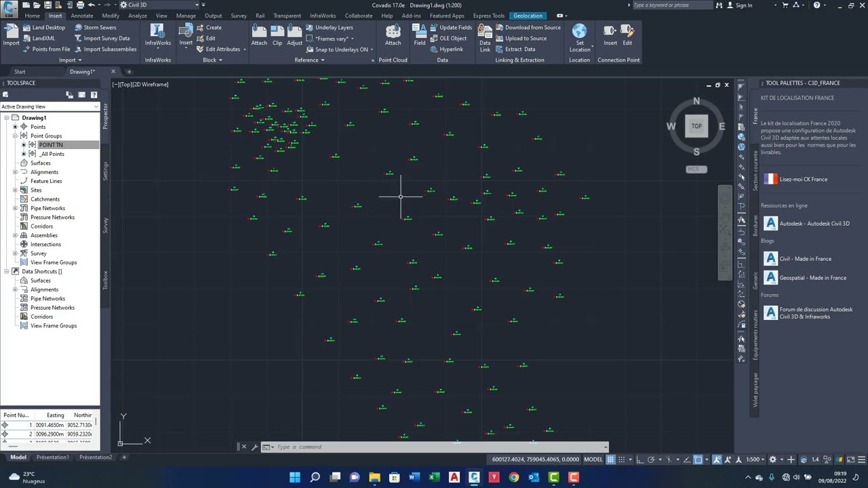Click Download from Source
The image size is (868, 488).
[528, 28]
